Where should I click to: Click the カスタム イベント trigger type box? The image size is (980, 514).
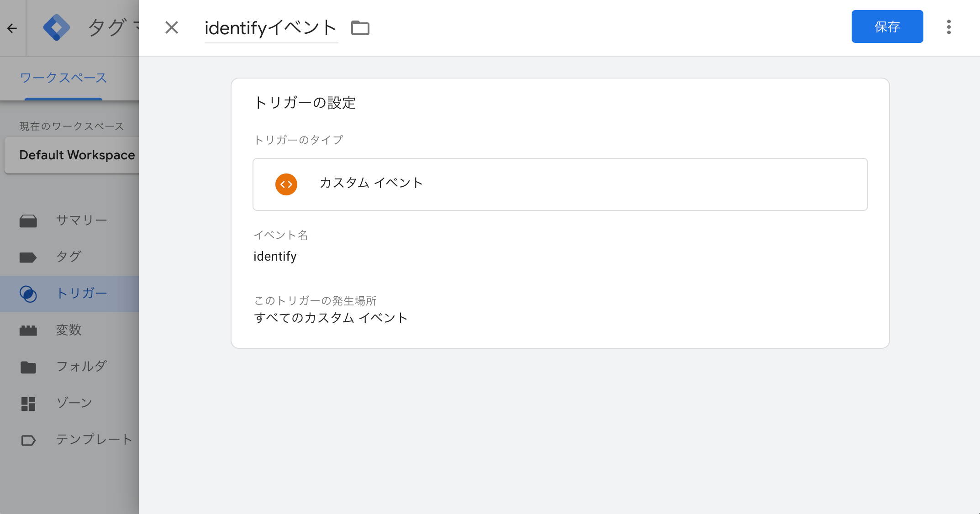click(x=560, y=184)
